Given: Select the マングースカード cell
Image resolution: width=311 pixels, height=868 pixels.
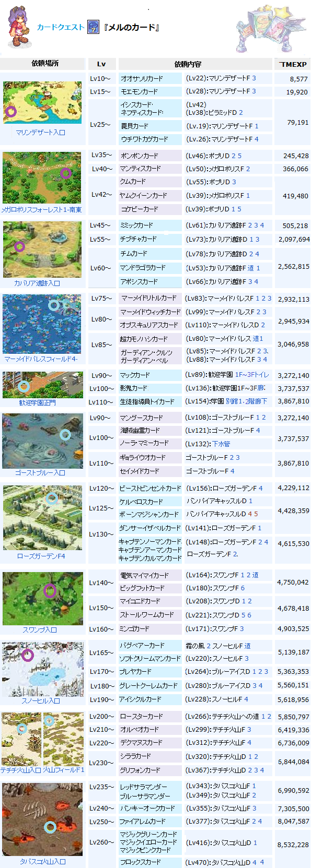Looking at the screenshot, I should [150, 418].
